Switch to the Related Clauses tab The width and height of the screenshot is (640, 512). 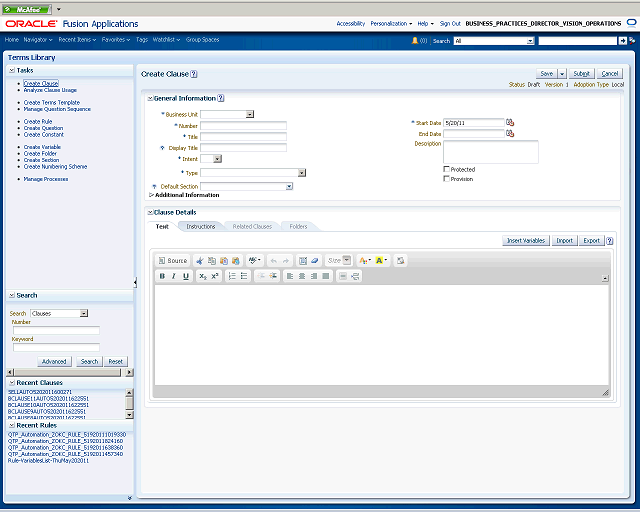pyautogui.click(x=252, y=226)
